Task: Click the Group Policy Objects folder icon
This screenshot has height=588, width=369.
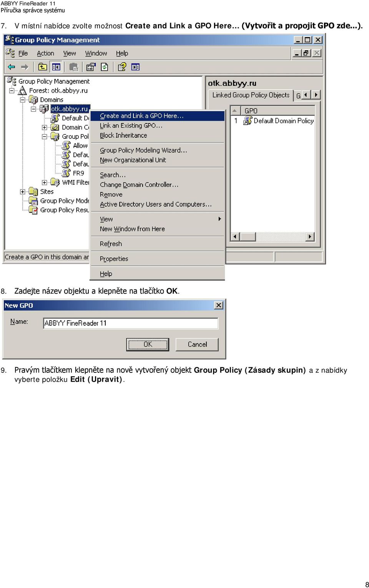Action: pos(55,136)
